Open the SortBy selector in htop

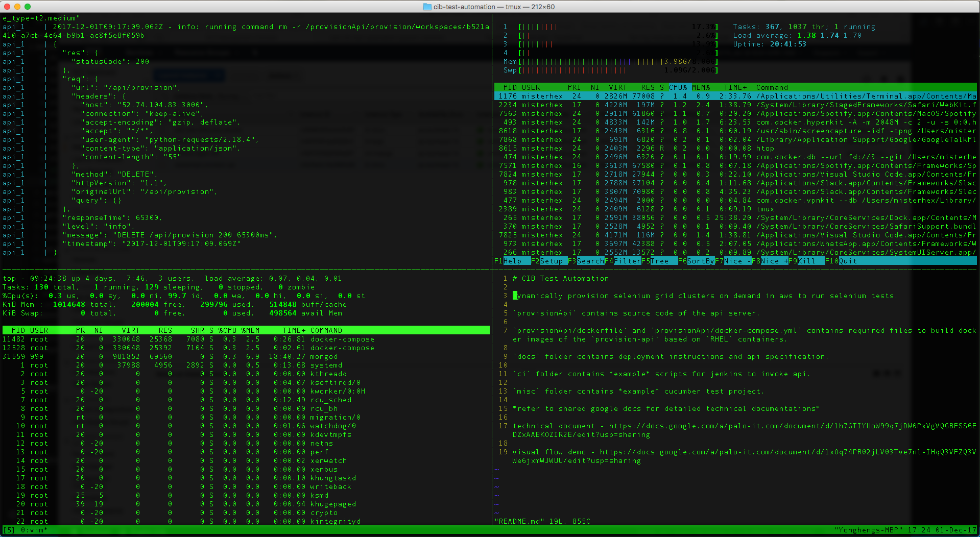point(696,261)
